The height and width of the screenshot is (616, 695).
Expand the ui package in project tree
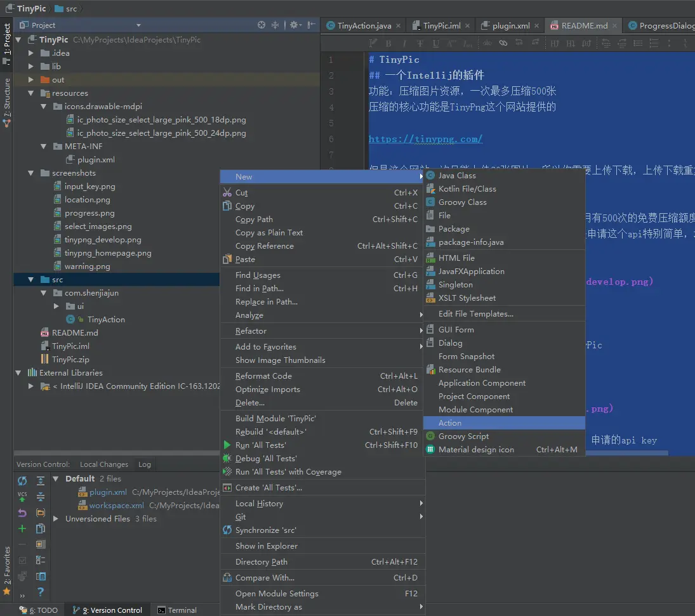pos(56,306)
